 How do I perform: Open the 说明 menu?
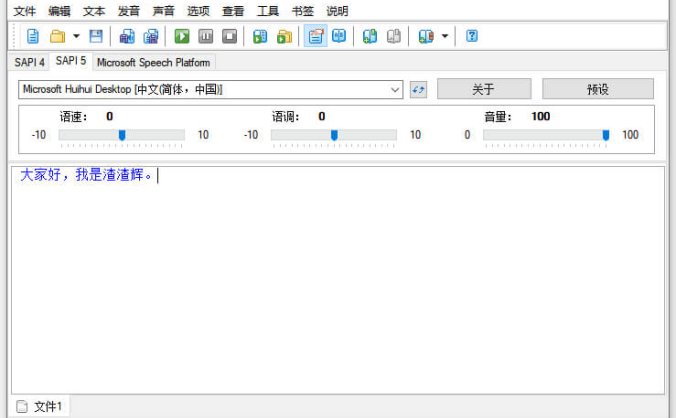tap(337, 11)
